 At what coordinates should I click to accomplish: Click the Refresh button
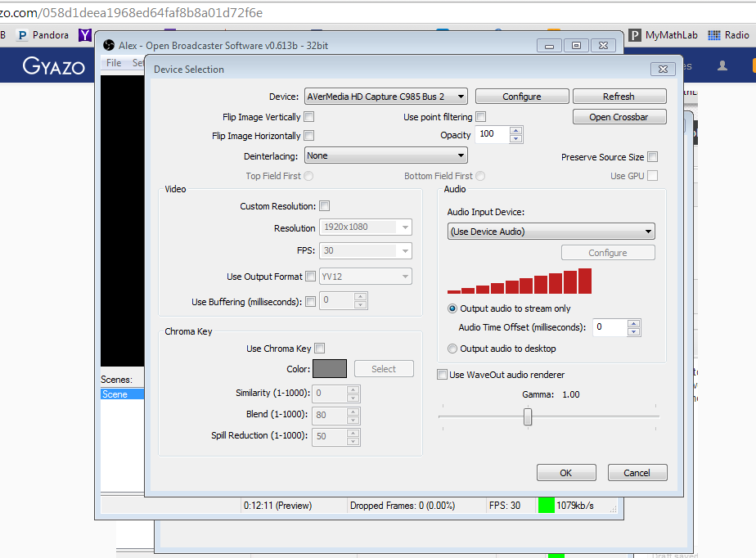point(619,97)
